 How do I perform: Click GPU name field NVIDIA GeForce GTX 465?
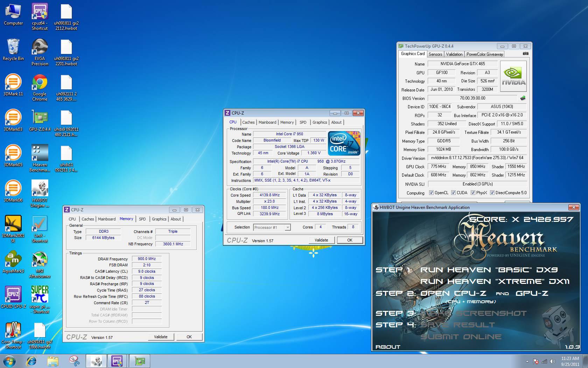pos(462,64)
